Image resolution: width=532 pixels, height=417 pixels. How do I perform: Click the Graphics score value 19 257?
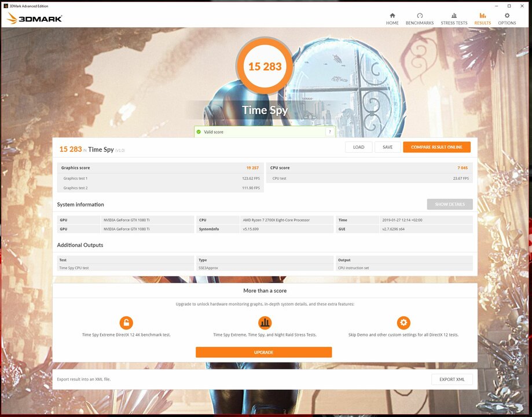pyautogui.click(x=252, y=168)
